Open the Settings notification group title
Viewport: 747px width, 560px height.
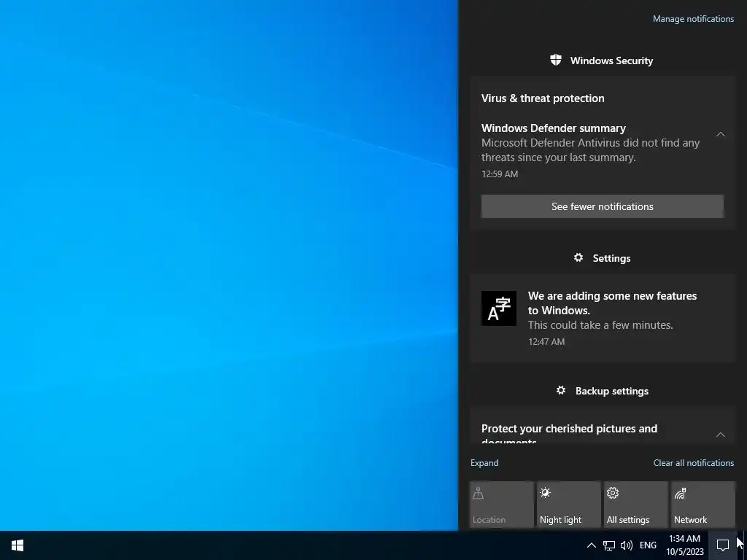coord(611,258)
